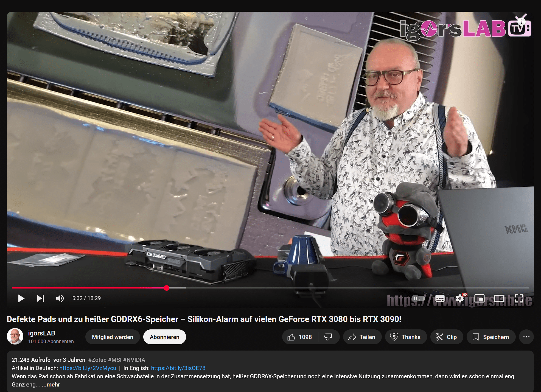
Task: Toggle theater mode view
Action: coord(499,298)
